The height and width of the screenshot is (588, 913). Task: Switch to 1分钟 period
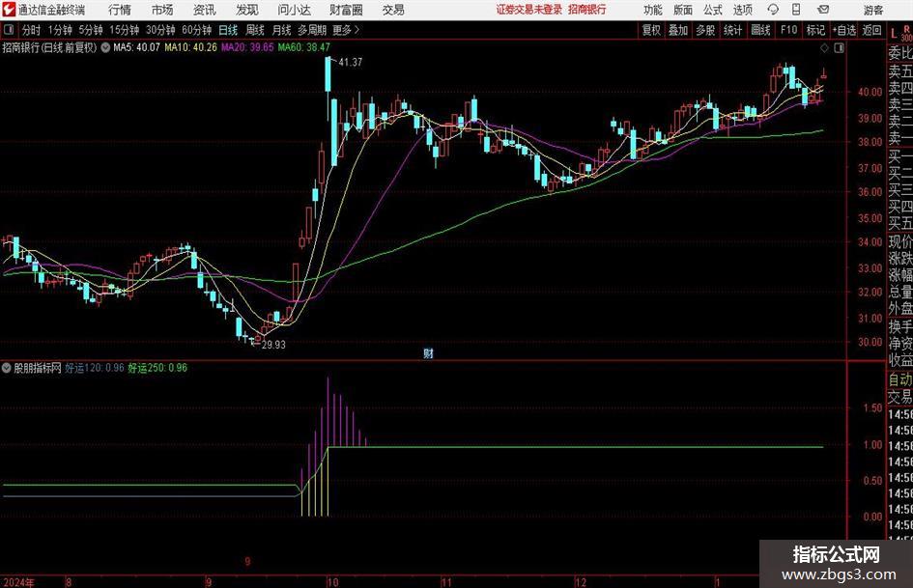point(60,30)
